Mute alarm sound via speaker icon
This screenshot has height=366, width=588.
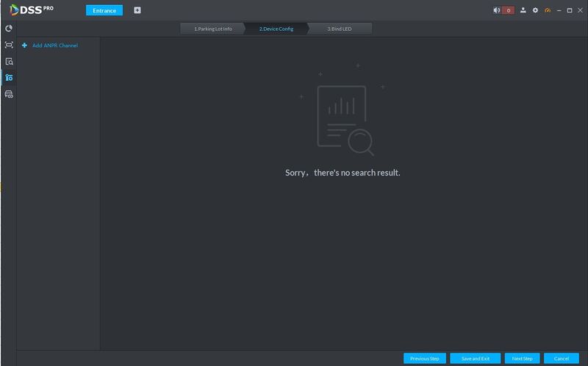click(x=497, y=10)
